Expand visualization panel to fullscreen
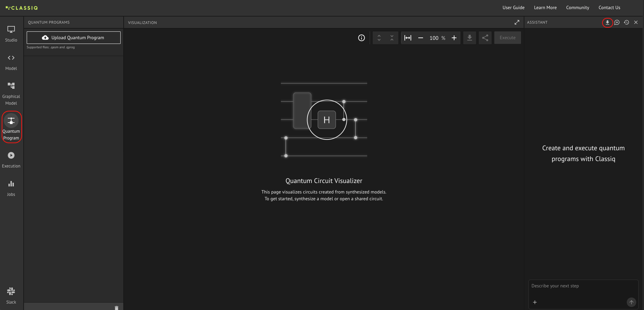Image resolution: width=644 pixels, height=310 pixels. pos(517,22)
